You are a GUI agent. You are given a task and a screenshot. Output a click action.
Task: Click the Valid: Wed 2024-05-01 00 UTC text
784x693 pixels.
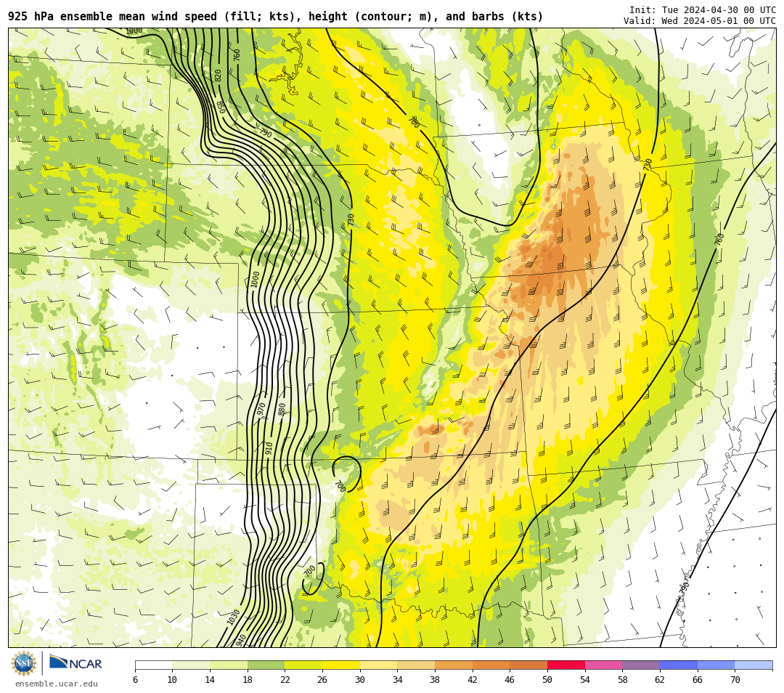(x=700, y=20)
